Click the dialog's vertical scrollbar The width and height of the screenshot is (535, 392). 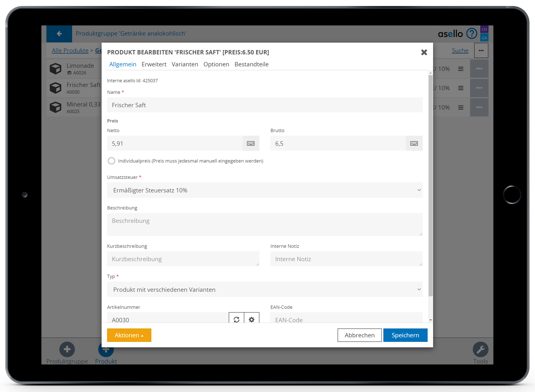(x=430, y=186)
